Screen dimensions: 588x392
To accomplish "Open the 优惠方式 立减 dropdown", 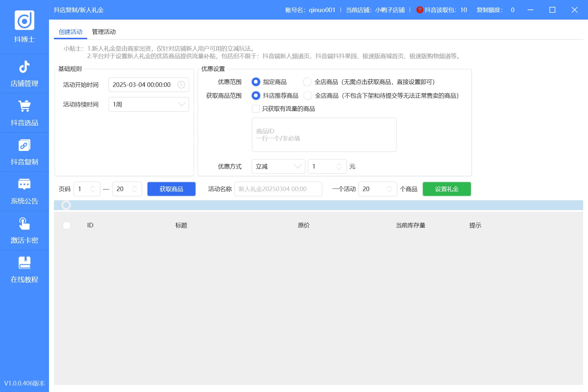I will tap(278, 167).
